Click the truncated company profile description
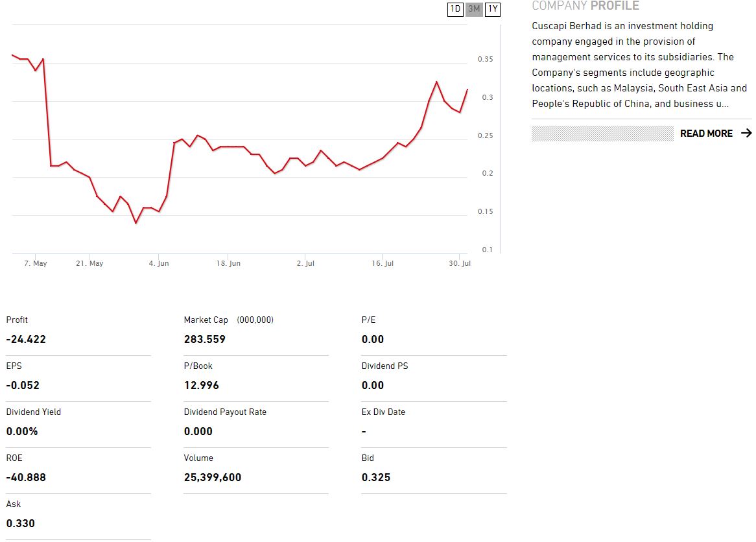Viewport: 756px width, 542px height. pyautogui.click(x=639, y=65)
